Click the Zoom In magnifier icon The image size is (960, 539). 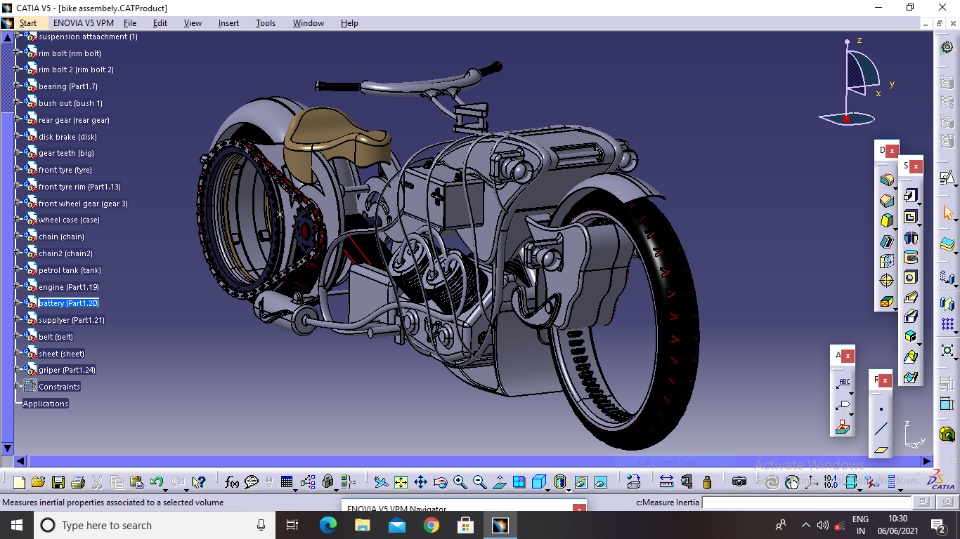tap(460, 482)
